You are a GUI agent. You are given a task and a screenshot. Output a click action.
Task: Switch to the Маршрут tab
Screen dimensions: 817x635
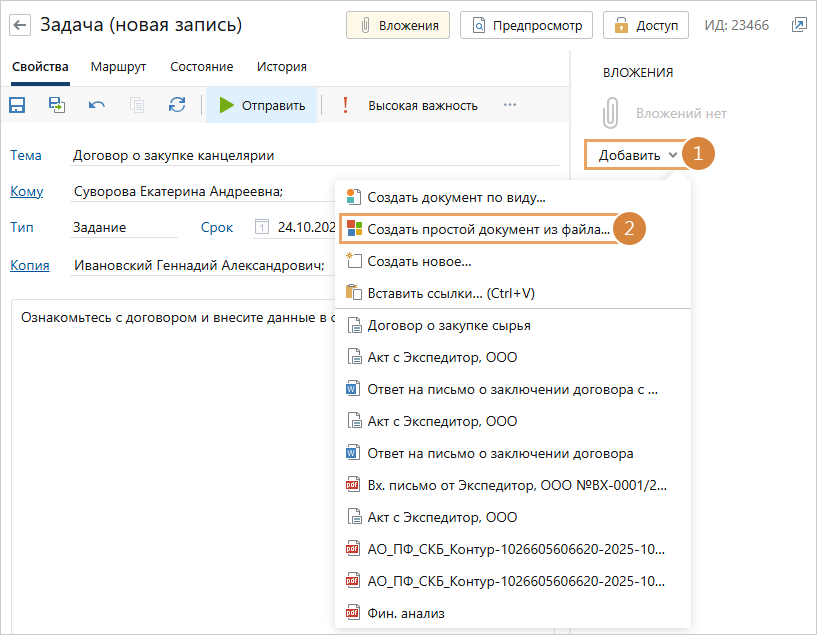click(x=118, y=67)
